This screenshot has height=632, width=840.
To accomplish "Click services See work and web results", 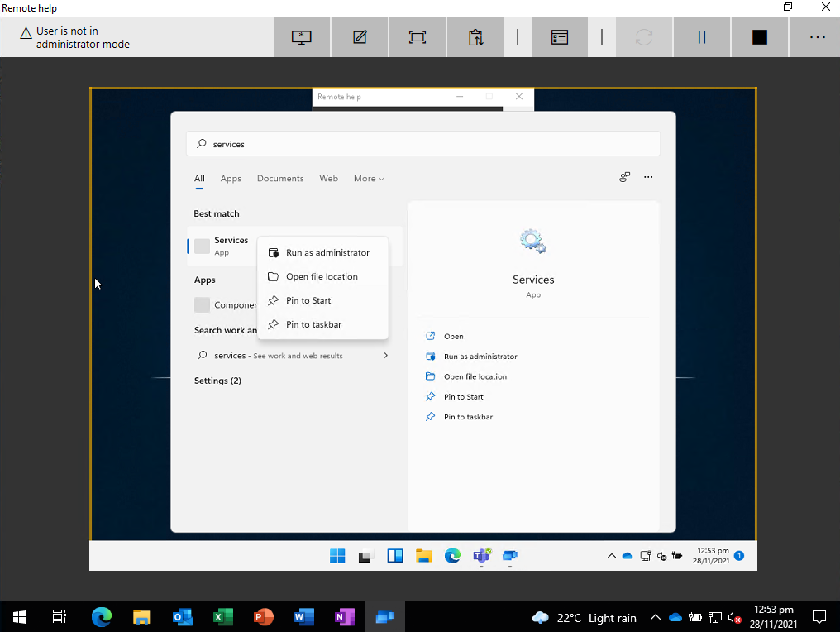I will tap(278, 356).
